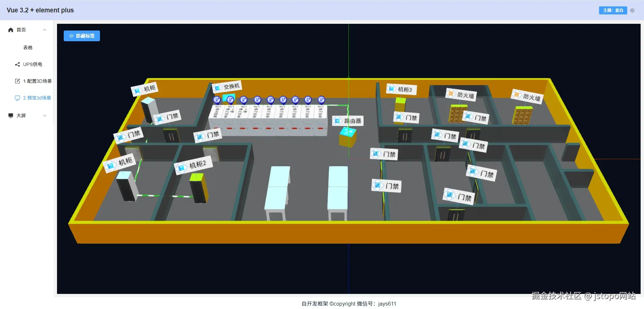This screenshot has height=309, width=644.
Task: Select a 门禁 access-control label in the scene
Action: click(x=384, y=154)
